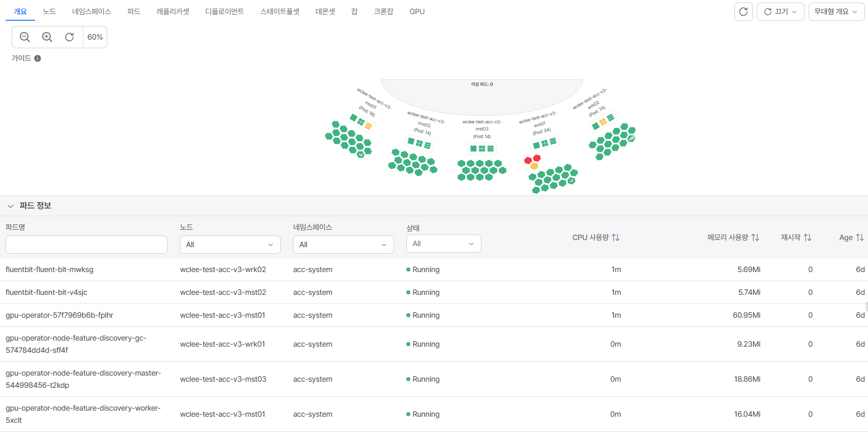Open the 끄기 auto-refresh dropdown
Viewport: 868px width, 437px height.
tap(781, 12)
